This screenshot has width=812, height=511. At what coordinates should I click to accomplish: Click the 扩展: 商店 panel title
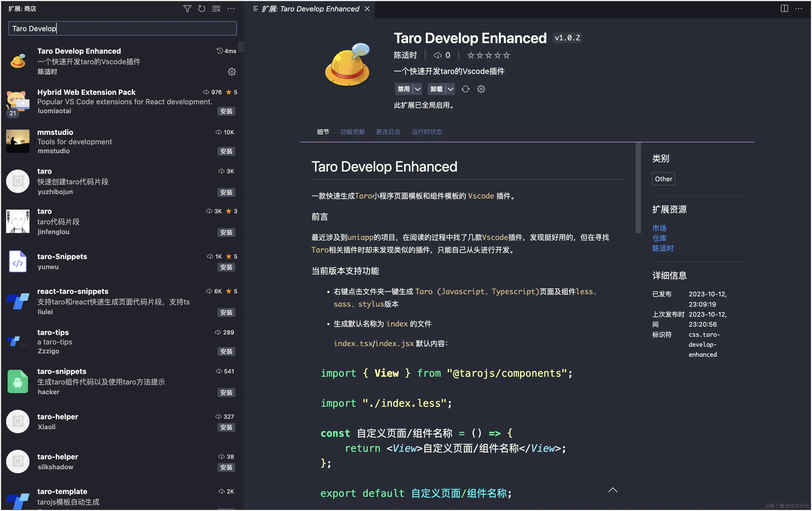point(22,9)
